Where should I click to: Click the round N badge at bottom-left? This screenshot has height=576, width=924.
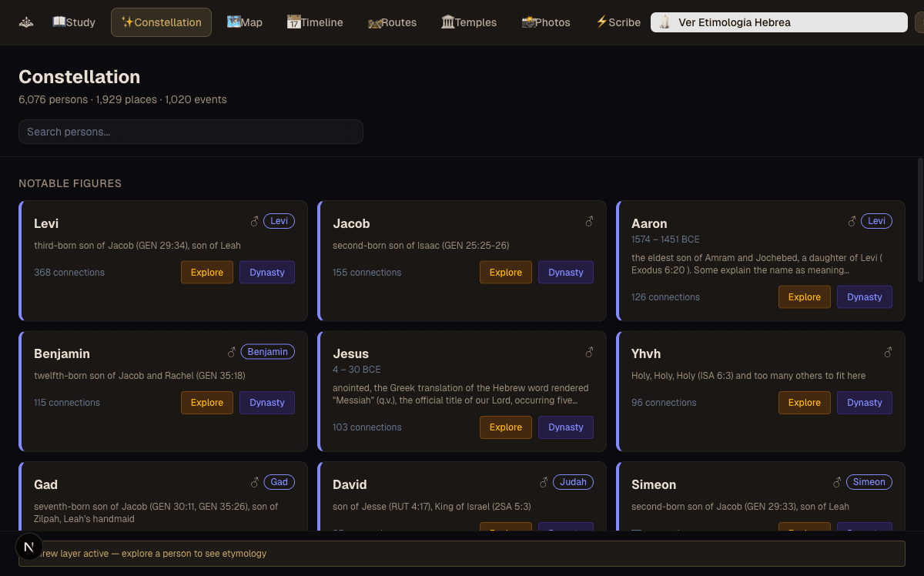tap(28, 548)
